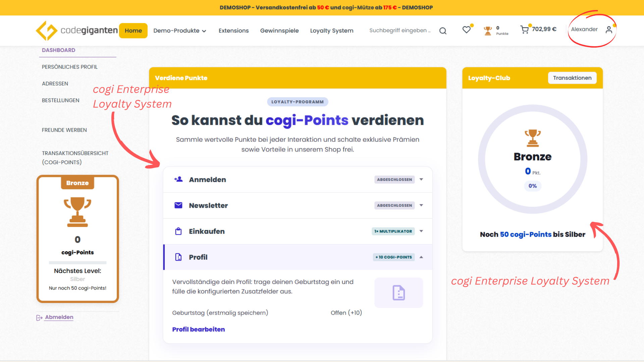Open the Gewinnspiele menu item
The height and width of the screenshot is (362, 644).
279,31
